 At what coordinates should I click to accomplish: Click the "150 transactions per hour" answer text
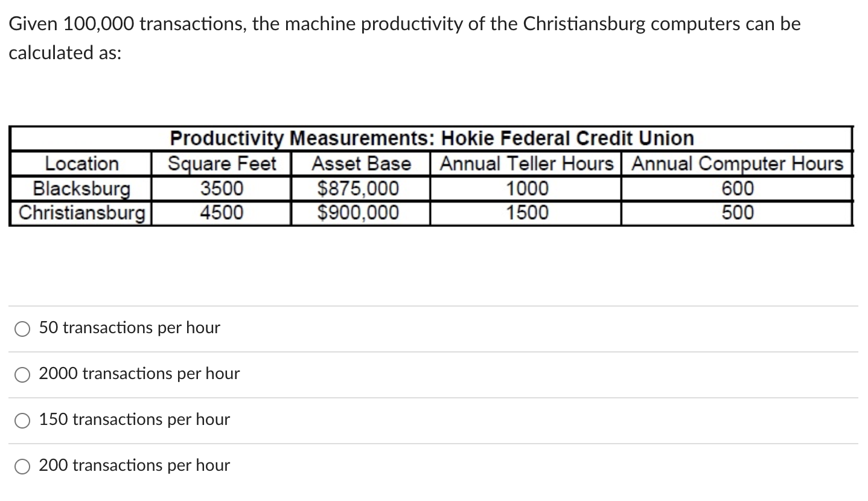[134, 420]
